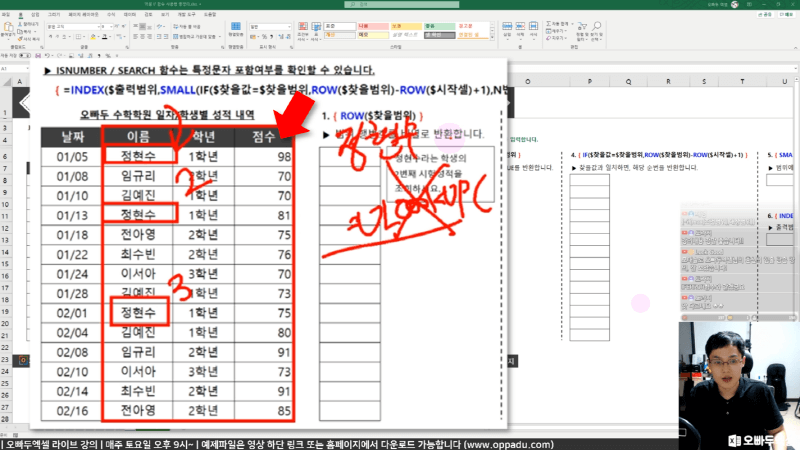Toggle align right horizontal alignment
The width and height of the screenshot is (800, 450).
click(x=149, y=37)
